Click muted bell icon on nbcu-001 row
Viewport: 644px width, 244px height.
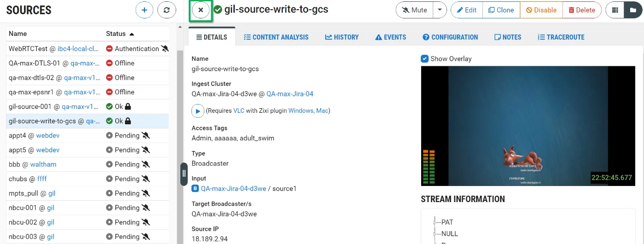click(x=146, y=208)
